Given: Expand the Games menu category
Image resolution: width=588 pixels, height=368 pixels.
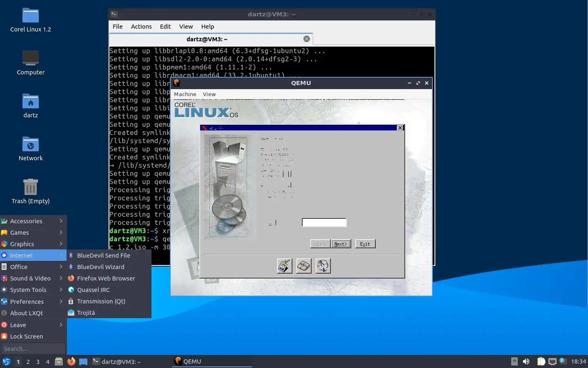Looking at the screenshot, I should (33, 232).
